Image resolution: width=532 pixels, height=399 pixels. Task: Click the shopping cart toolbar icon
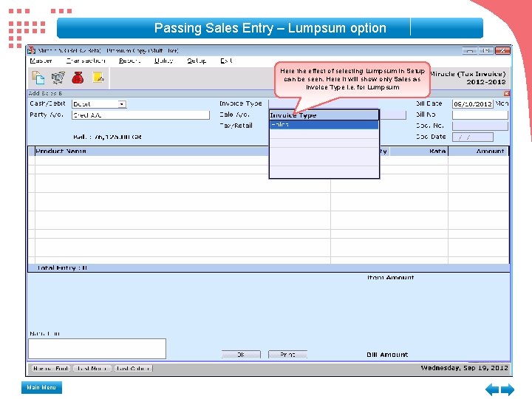tap(58, 78)
